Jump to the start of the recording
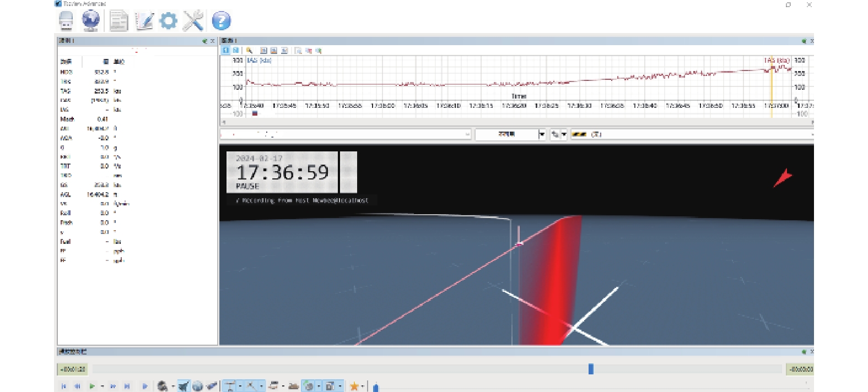Screen dimensions: 868x392 point(63,386)
